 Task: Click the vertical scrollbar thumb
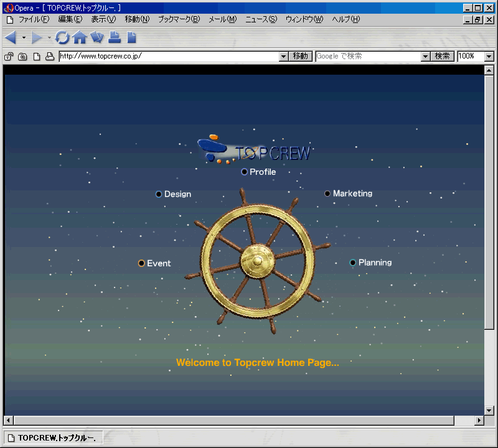(489, 202)
